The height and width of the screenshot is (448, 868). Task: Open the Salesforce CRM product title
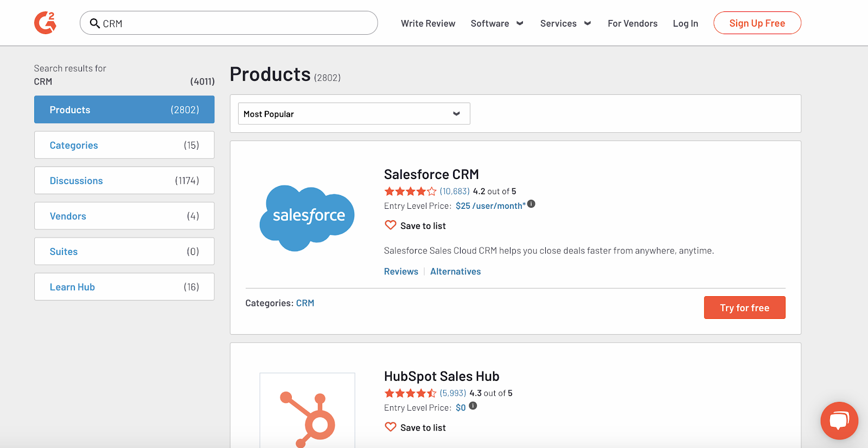[x=431, y=174]
